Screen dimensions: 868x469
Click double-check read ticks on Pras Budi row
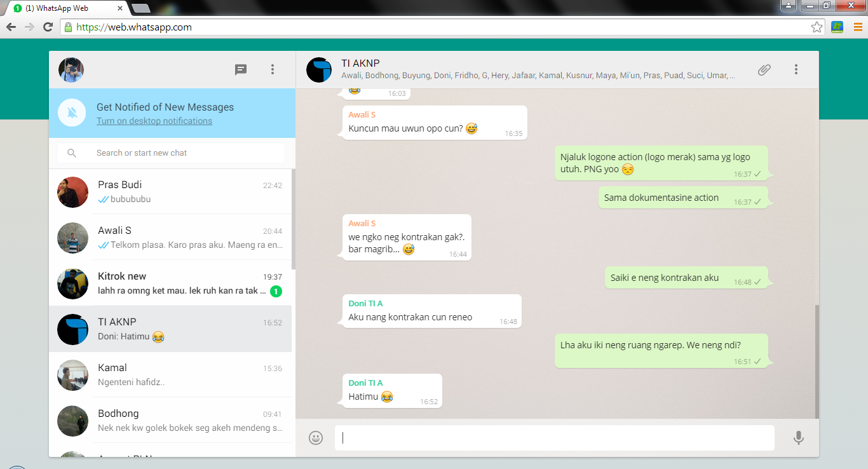103,200
